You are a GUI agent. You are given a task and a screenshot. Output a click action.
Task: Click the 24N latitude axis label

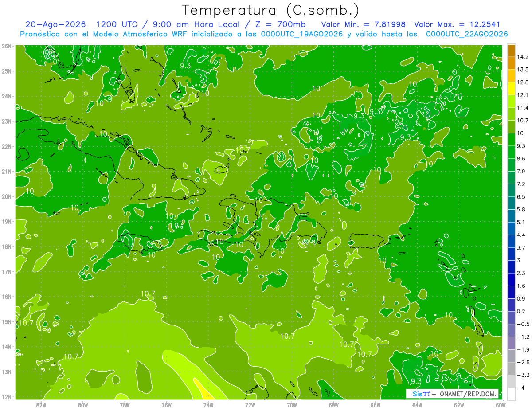(7, 96)
